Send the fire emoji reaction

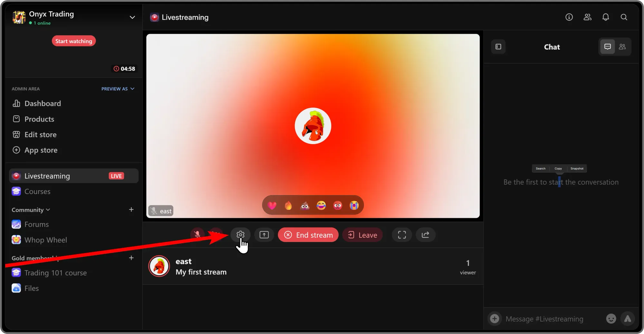[x=288, y=205]
